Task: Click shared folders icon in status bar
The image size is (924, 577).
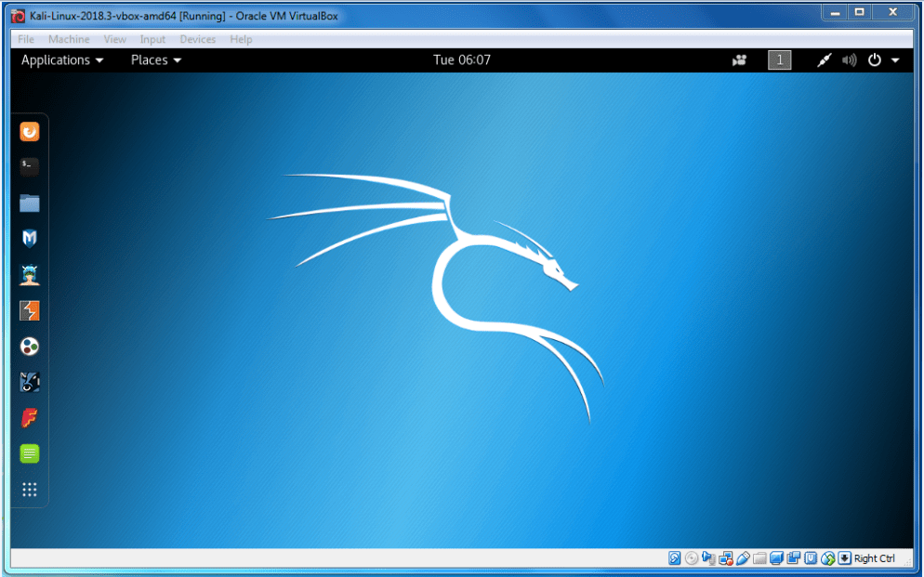Action: 759,558
